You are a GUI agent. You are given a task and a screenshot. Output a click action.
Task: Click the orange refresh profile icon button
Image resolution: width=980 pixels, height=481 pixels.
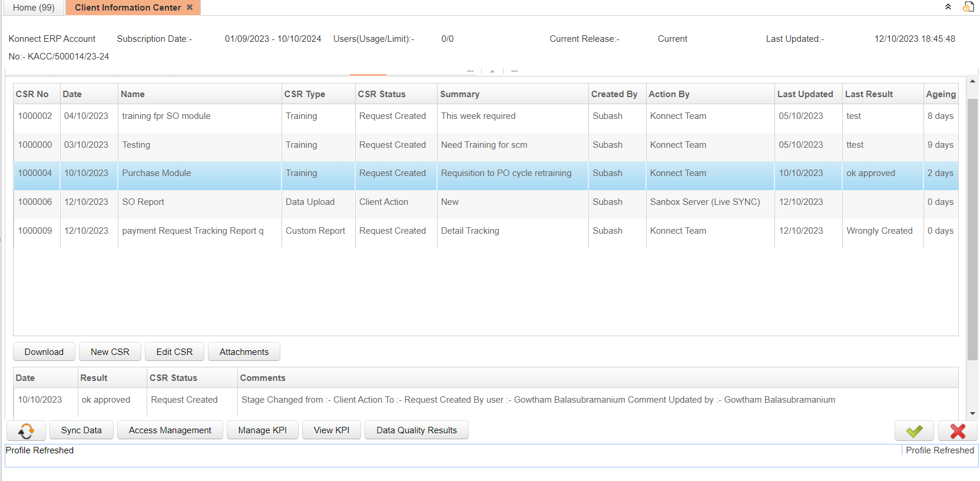click(26, 431)
